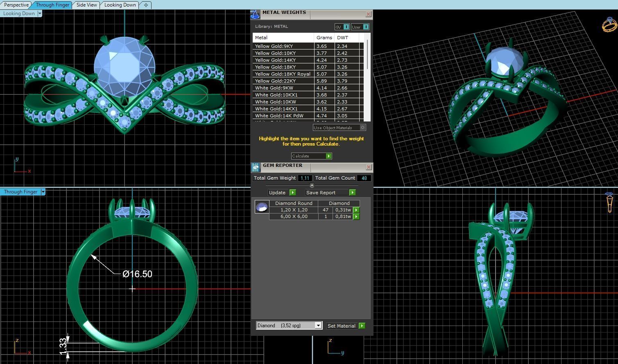Select the Yellow Gold:14KY row
The height and width of the screenshot is (364, 618).
[x=308, y=60]
